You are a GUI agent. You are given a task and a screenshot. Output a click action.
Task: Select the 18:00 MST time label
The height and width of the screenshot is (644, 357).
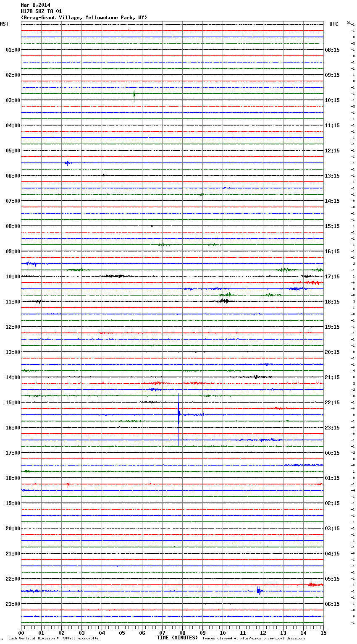click(x=13, y=478)
